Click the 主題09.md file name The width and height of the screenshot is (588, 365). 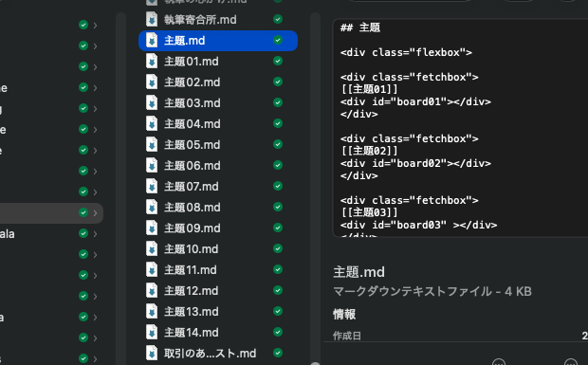pyautogui.click(x=192, y=228)
